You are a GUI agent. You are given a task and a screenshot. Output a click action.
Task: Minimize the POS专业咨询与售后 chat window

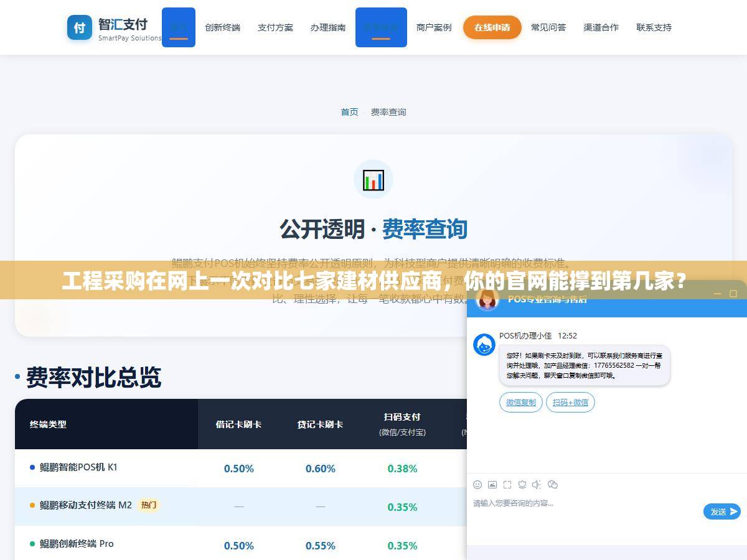[x=716, y=294]
